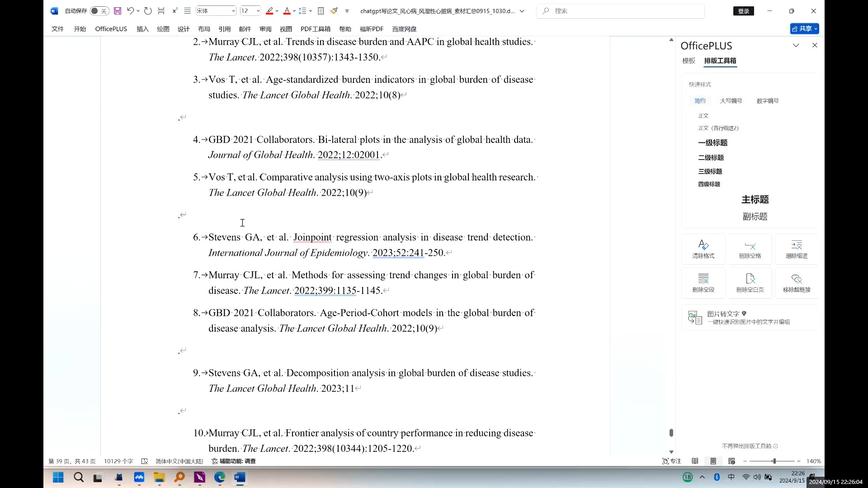Click the 搜索 search box in title bar

[x=620, y=11]
